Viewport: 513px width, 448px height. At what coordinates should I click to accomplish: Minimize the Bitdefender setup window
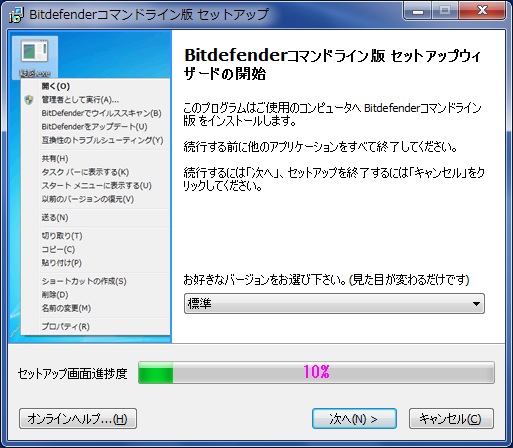[x=418, y=11]
